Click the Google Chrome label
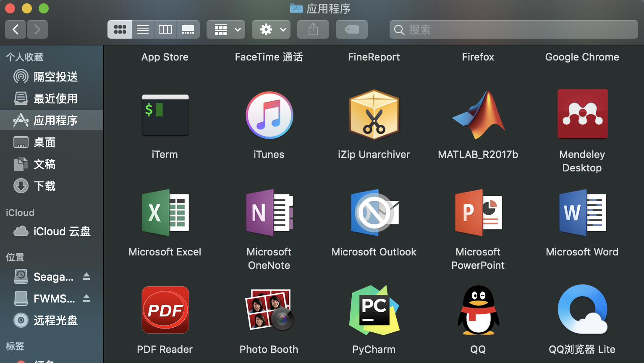 582,57
